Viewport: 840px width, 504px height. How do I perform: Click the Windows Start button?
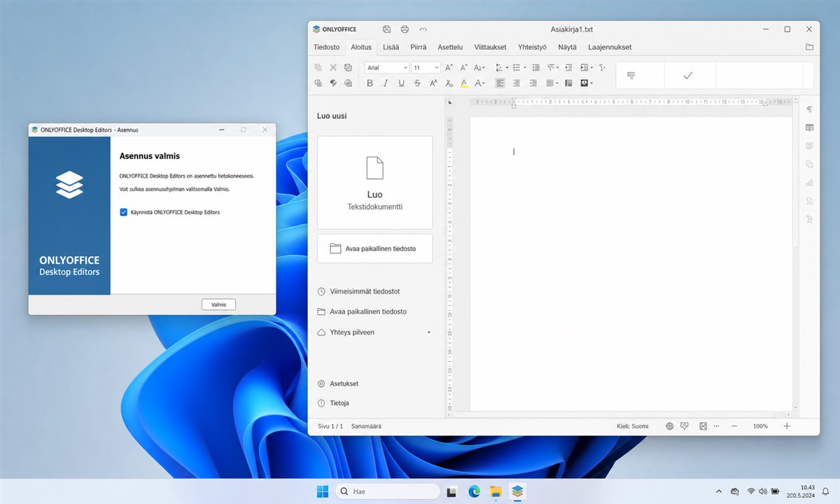click(x=322, y=491)
